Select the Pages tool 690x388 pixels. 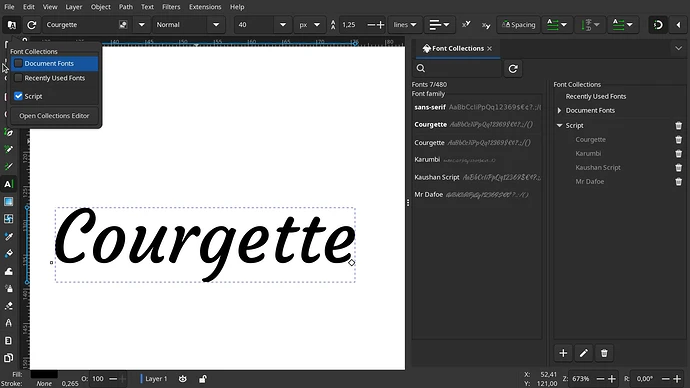tap(8, 358)
